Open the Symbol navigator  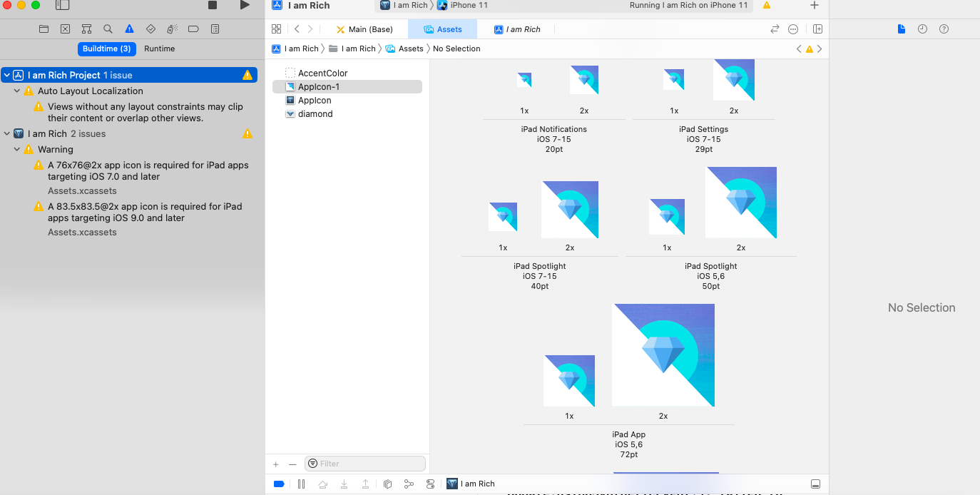pyautogui.click(x=86, y=29)
